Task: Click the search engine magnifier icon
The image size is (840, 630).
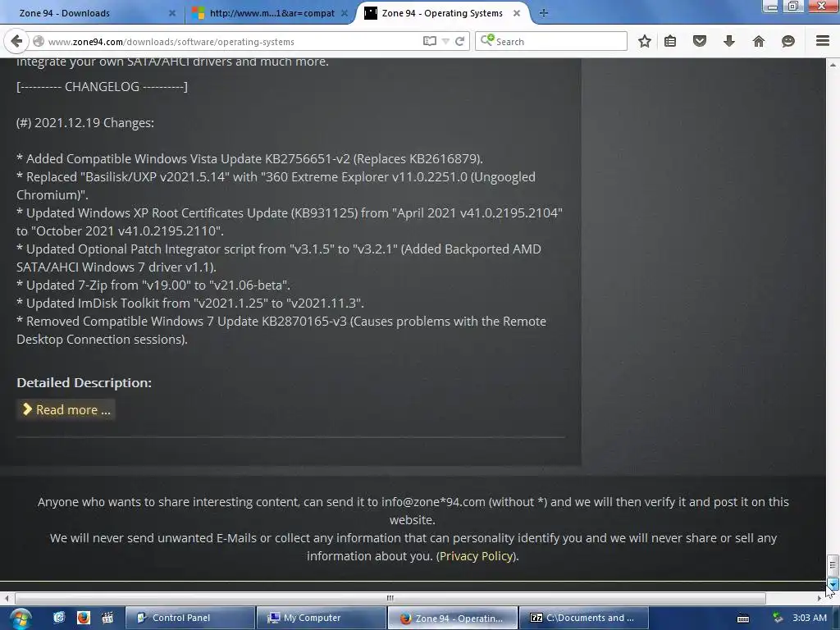Action: (487, 41)
